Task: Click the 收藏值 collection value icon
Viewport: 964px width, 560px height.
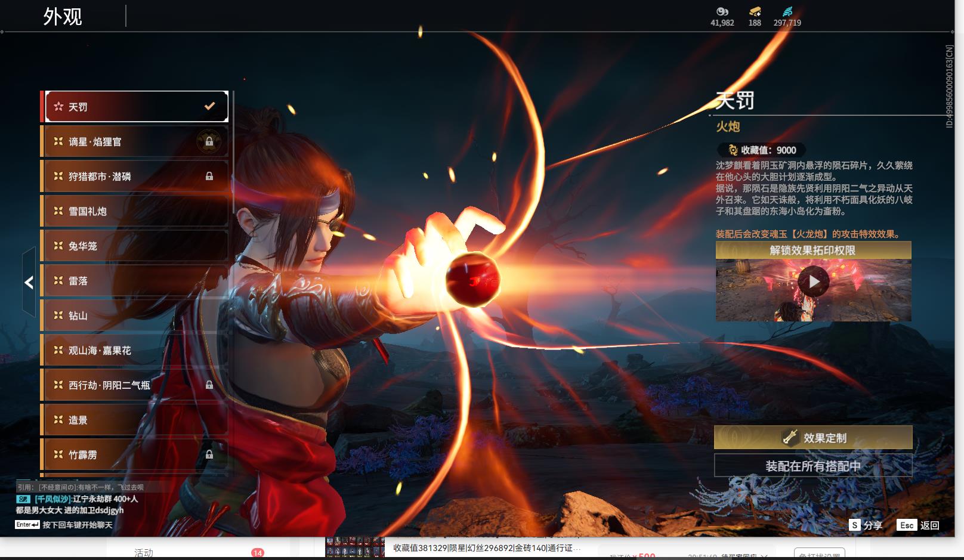Action: click(733, 150)
